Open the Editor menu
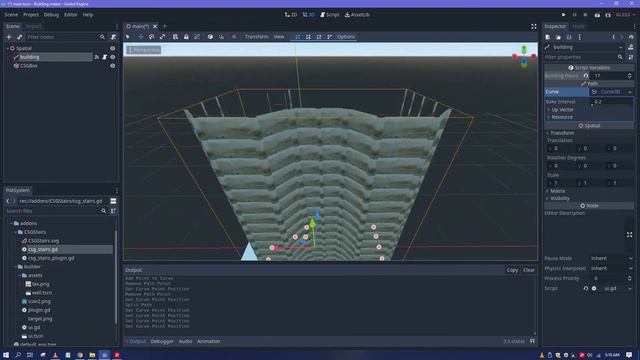640x360 pixels. click(71, 15)
